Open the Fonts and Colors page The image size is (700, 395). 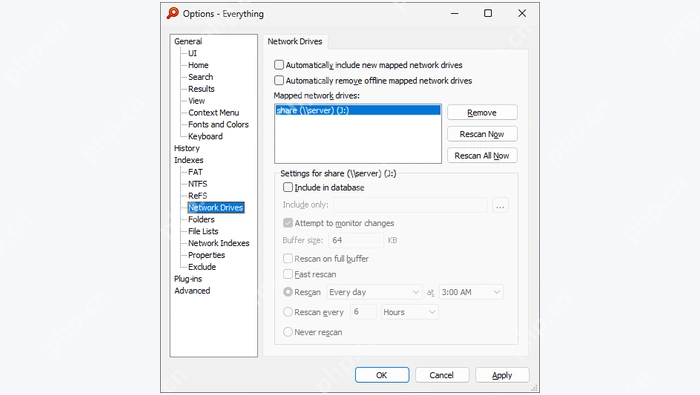[218, 125]
